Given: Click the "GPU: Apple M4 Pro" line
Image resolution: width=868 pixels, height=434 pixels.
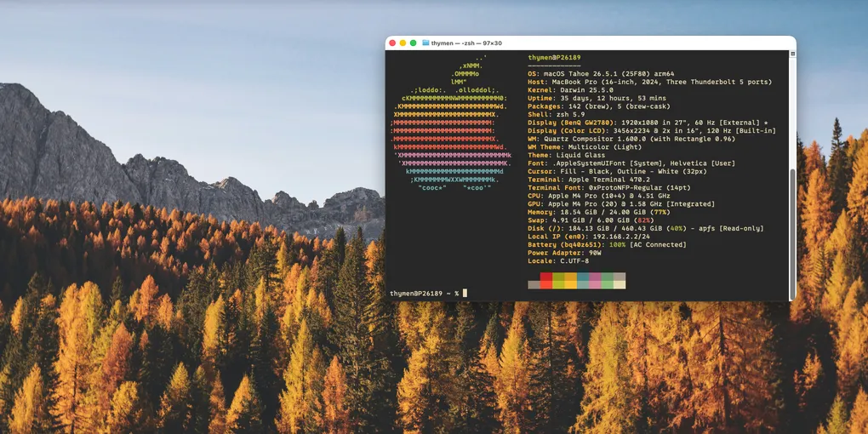Looking at the screenshot, I should (x=621, y=203).
